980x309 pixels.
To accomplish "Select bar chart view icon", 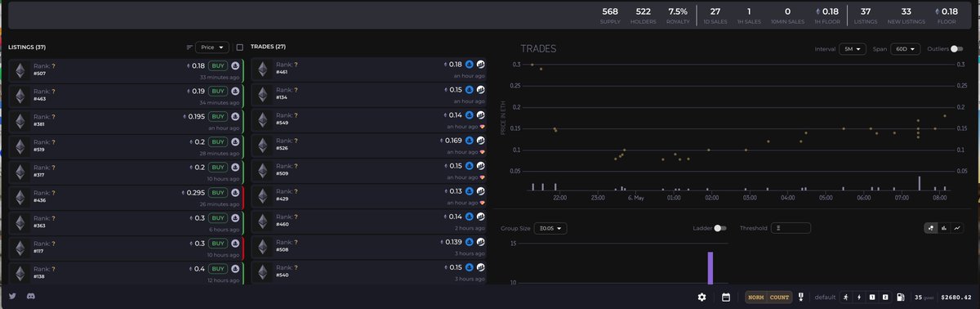I will pos(943,228).
